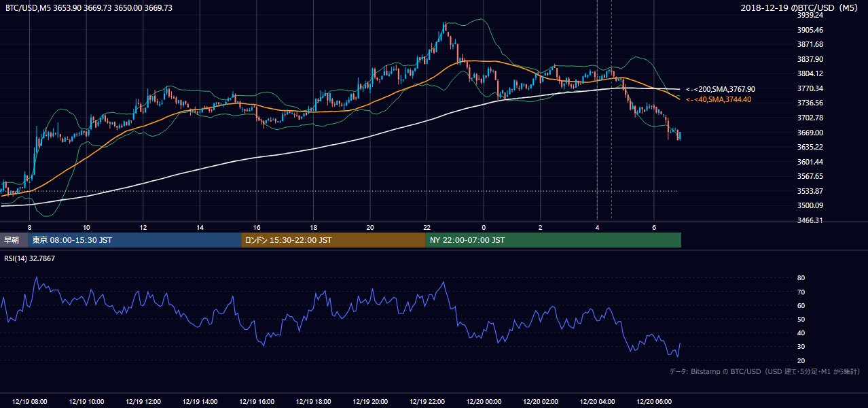868x408 pixels.
Task: Click the RSI level 30 label
Action: [x=801, y=347]
